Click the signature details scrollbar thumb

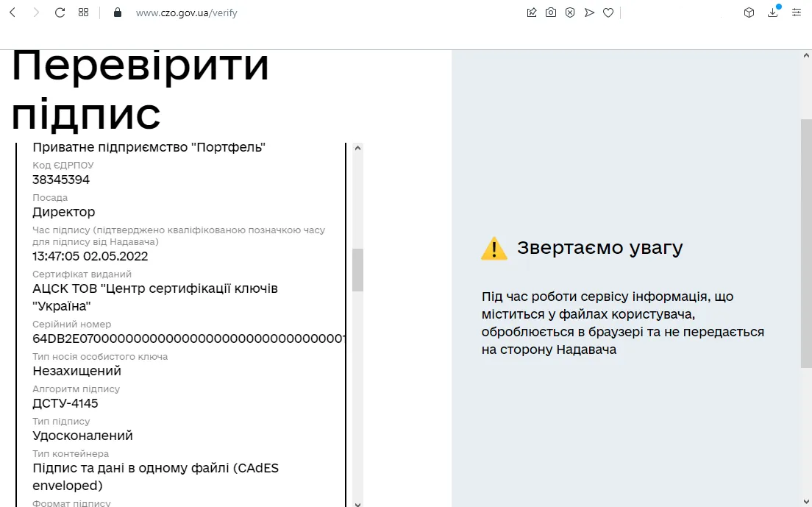tap(357, 270)
